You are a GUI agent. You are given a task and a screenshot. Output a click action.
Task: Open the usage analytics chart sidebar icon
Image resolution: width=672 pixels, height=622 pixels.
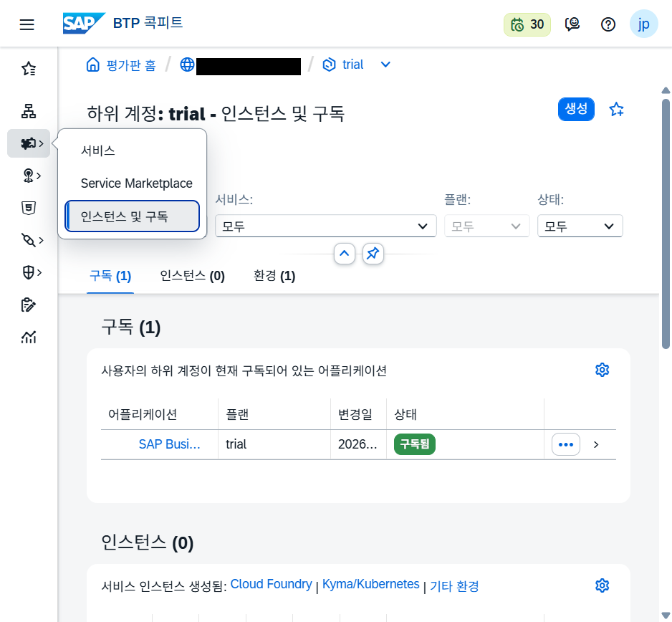point(29,337)
